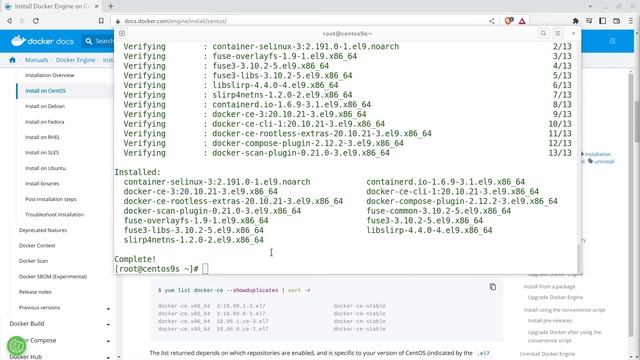This screenshot has height=360, width=640.
Task: Click slirp4netns-1.2.0-2.el9.x86_64 in Installed list
Action: point(193,240)
